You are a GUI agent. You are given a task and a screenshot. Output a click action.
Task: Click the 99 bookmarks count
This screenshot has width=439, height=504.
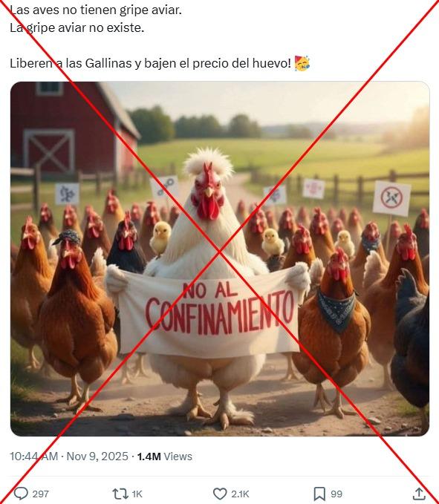pyautogui.click(x=336, y=494)
